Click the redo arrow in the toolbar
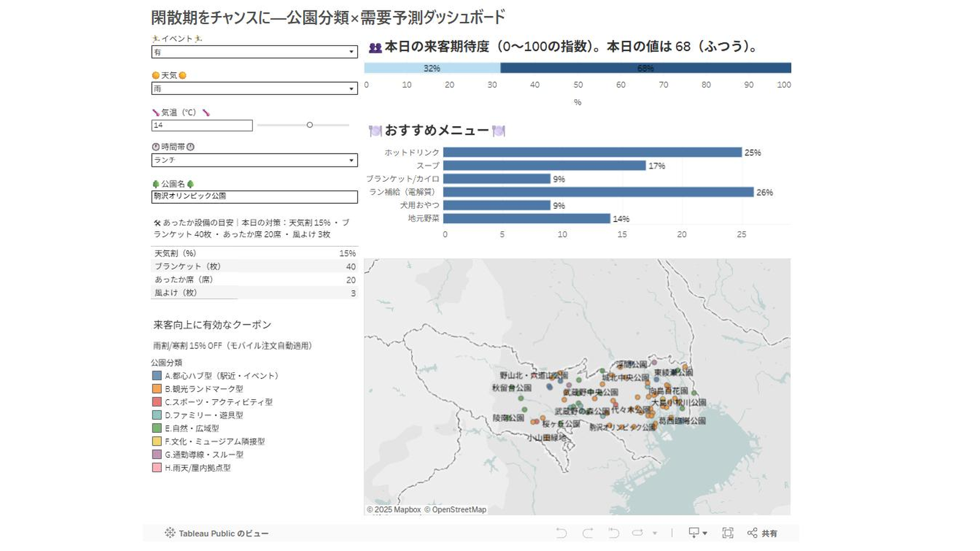This screenshot has width=980, height=551. click(587, 533)
